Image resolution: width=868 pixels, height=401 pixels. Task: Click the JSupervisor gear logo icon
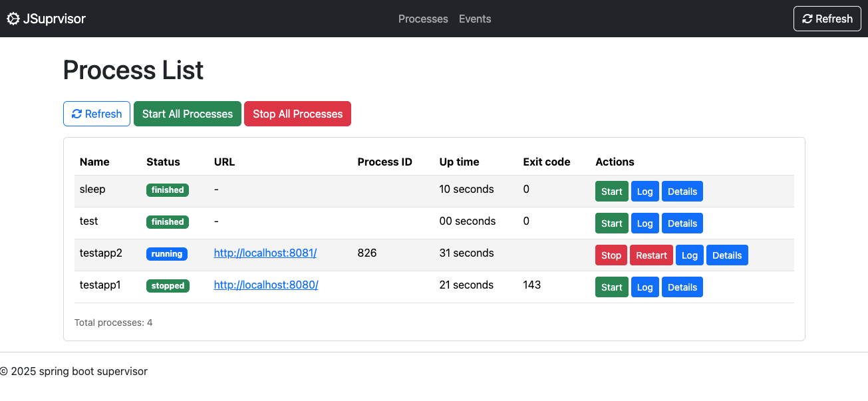[x=13, y=19]
